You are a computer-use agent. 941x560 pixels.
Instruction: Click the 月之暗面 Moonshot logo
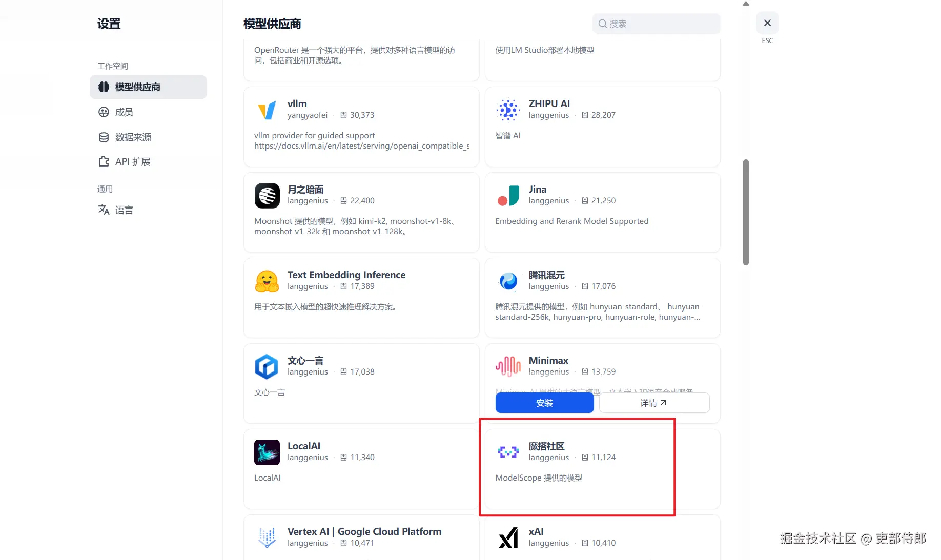tap(267, 196)
